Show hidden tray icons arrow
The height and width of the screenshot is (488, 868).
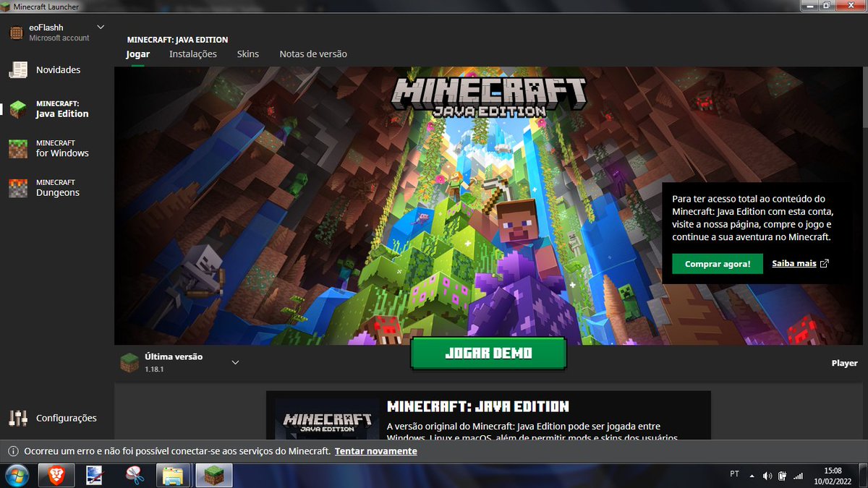pyautogui.click(x=752, y=475)
